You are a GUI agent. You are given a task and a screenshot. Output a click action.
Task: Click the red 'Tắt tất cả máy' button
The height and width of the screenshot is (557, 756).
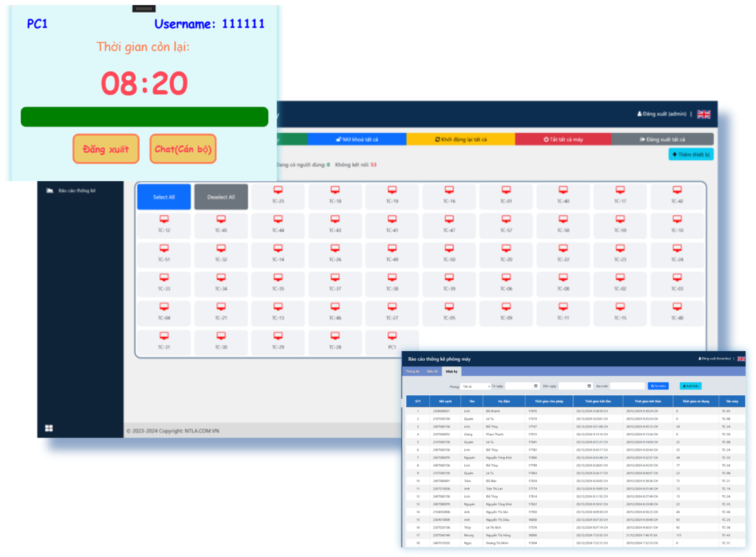tap(563, 139)
